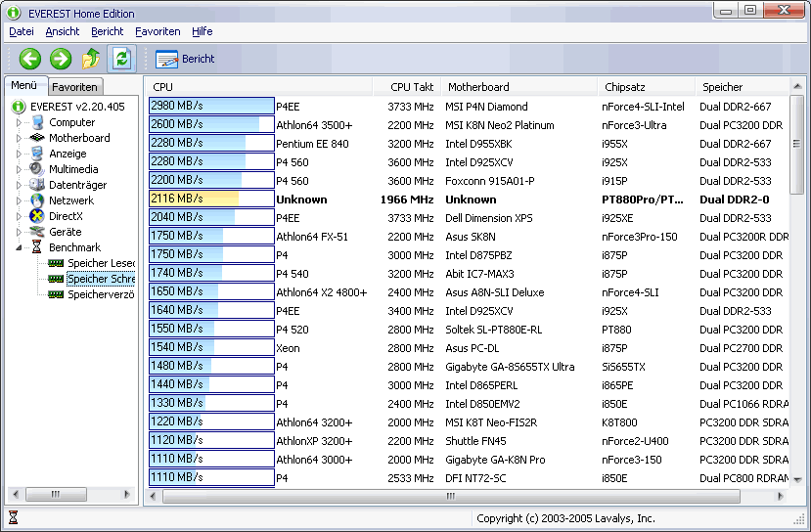The image size is (811, 532).
Task: Refresh using the green arrows toolbar icon
Action: [121, 59]
